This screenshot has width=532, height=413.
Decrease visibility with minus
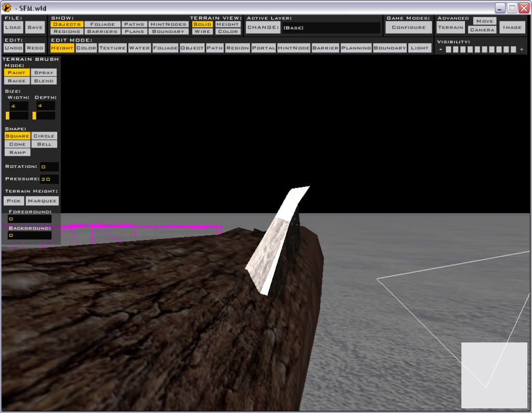[x=441, y=49]
